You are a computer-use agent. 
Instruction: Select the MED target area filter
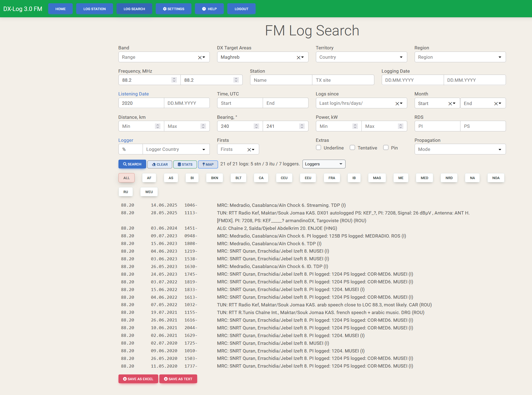point(424,178)
